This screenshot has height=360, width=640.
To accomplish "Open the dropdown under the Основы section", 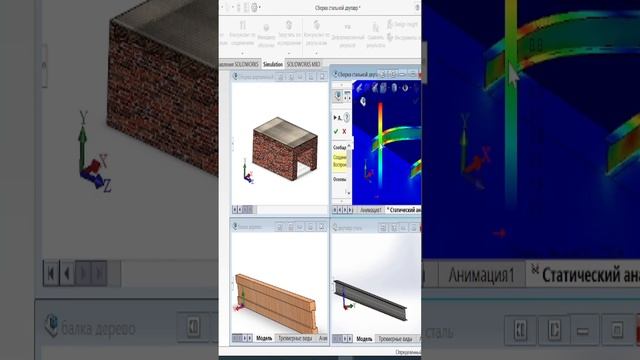I will tap(348, 192).
